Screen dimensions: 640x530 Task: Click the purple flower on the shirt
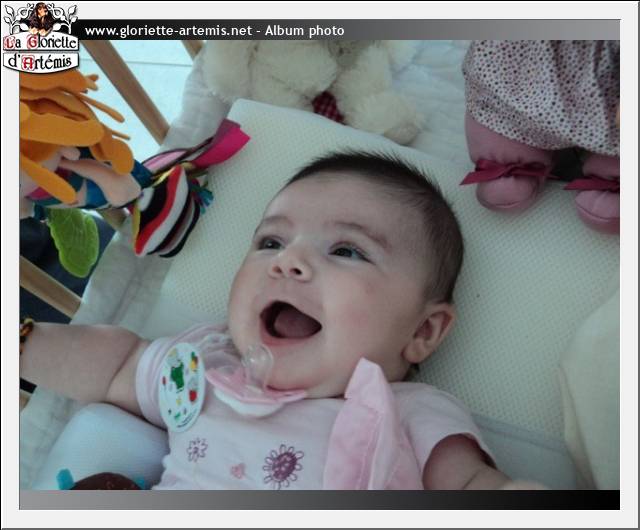point(282,465)
